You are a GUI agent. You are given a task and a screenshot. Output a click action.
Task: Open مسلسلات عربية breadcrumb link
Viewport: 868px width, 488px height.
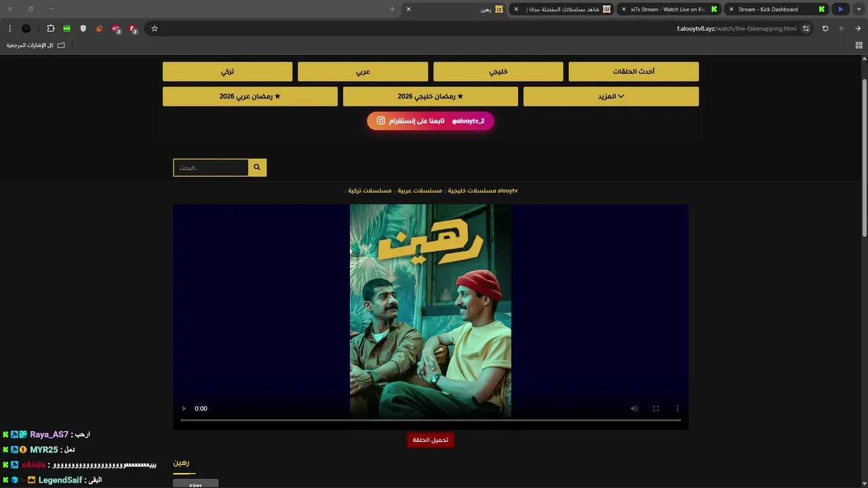pos(420,190)
